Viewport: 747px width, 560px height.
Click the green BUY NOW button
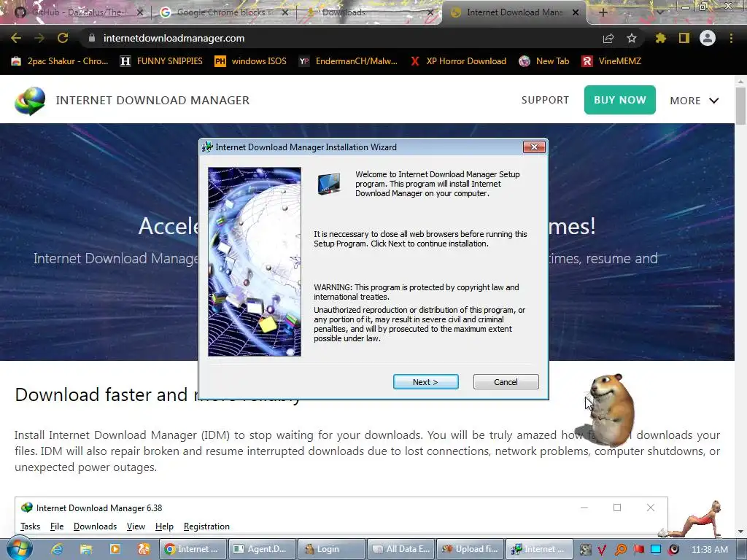tap(620, 100)
